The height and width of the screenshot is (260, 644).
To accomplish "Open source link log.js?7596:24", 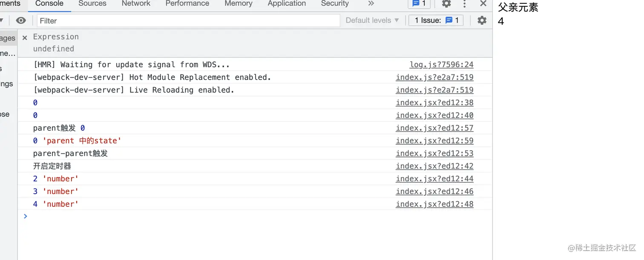I will coord(441,65).
